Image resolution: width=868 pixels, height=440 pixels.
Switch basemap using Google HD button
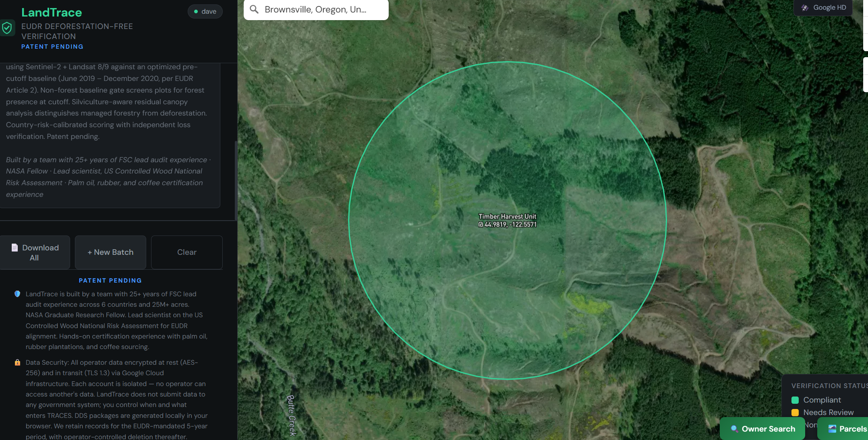point(823,8)
